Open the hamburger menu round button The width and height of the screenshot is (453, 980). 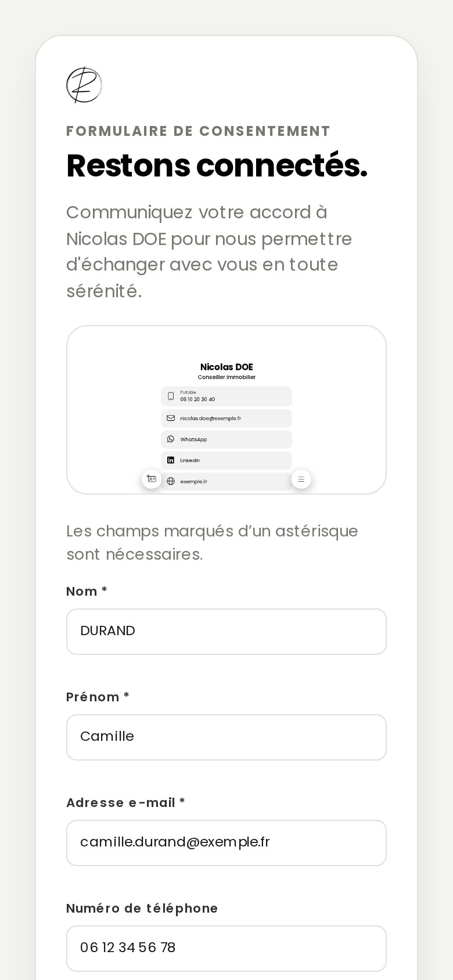(x=301, y=479)
